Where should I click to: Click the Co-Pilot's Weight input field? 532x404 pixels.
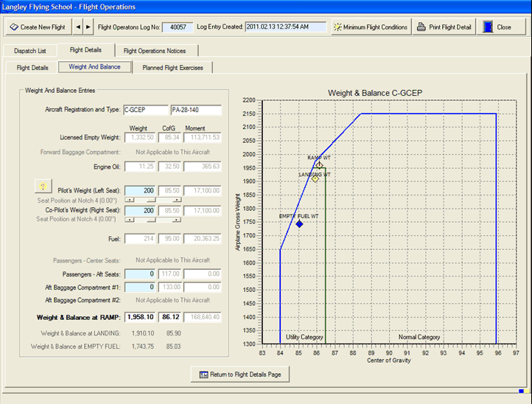140,210
